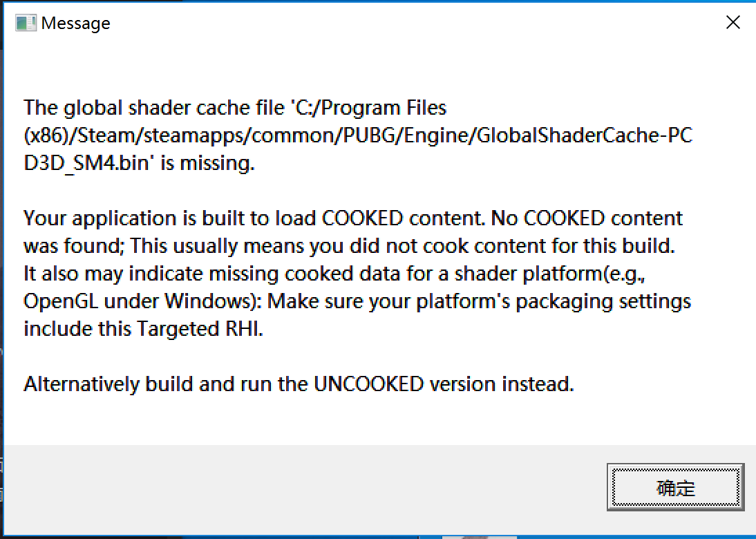Click the 'Message' title text

tap(76, 23)
